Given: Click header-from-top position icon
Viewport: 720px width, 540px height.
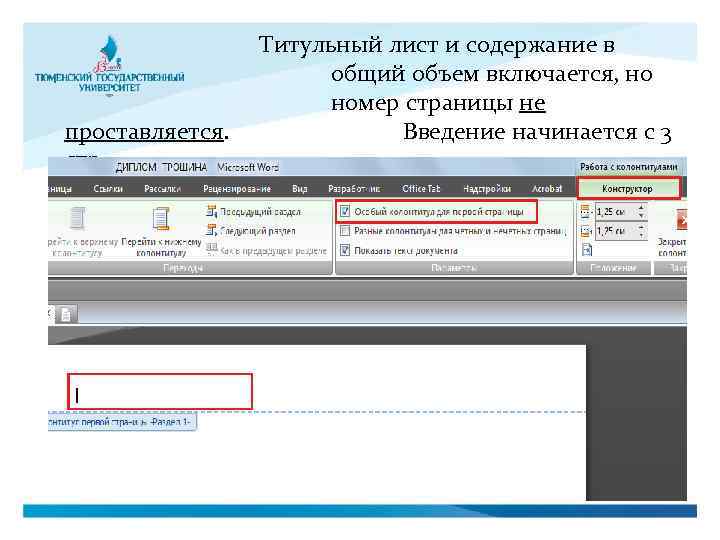Looking at the screenshot, I should tap(586, 212).
